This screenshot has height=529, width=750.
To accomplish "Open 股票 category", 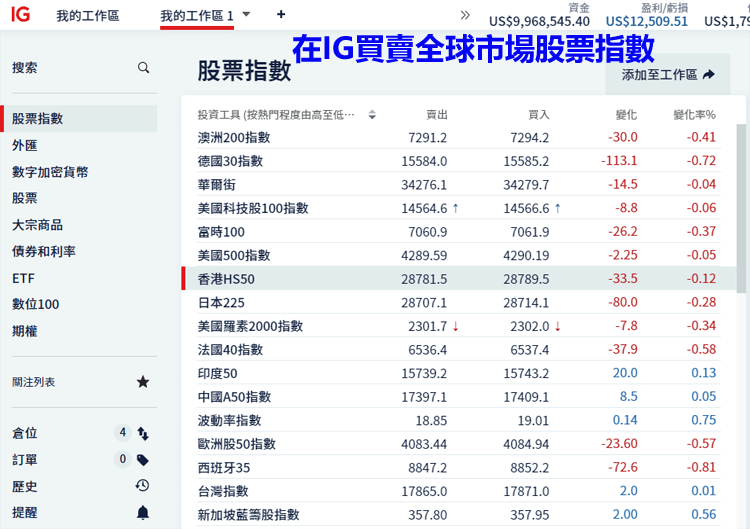I will pyautogui.click(x=25, y=198).
